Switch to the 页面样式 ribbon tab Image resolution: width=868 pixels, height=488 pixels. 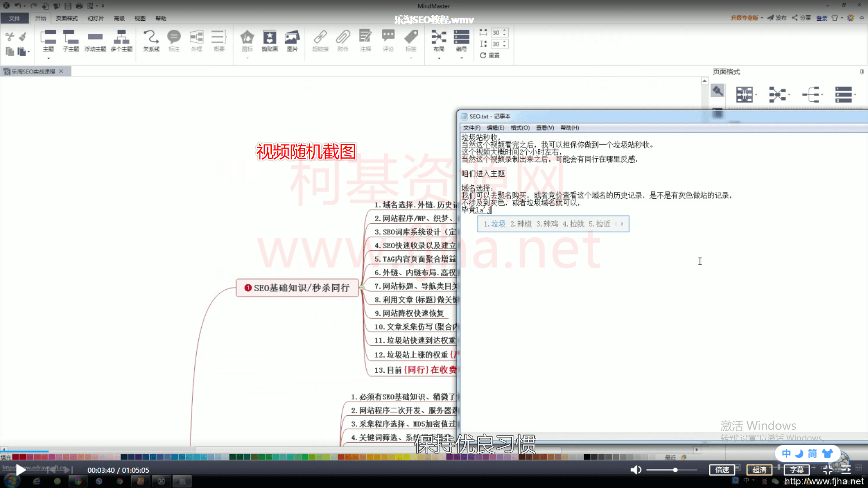coord(66,18)
